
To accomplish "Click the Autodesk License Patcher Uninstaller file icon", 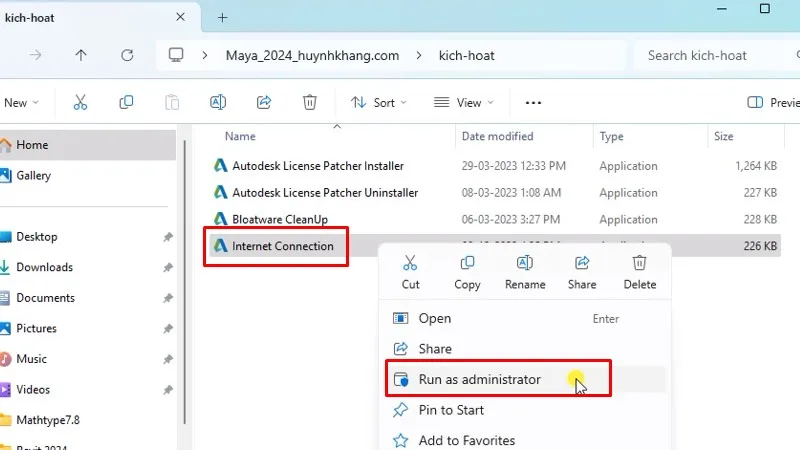I will pyautogui.click(x=220, y=192).
